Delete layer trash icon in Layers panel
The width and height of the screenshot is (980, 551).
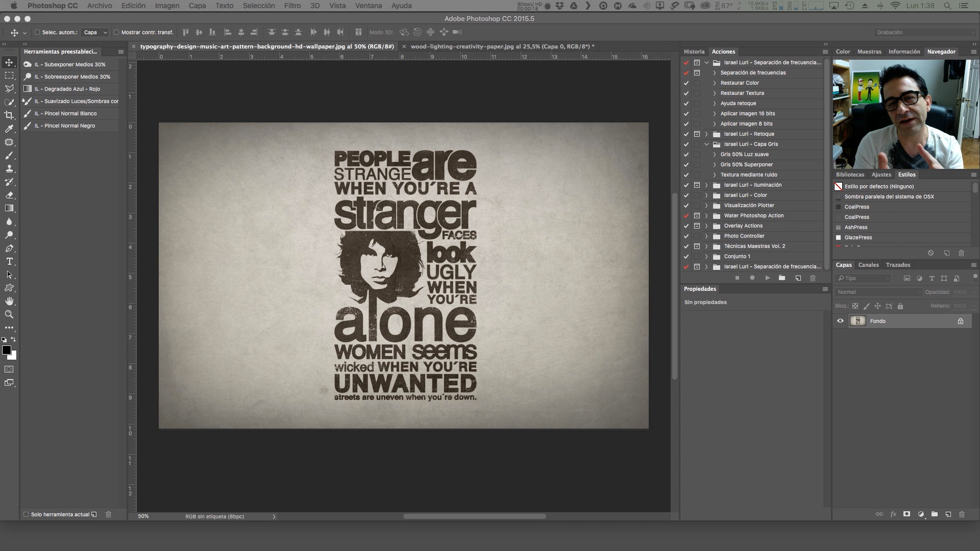962,514
